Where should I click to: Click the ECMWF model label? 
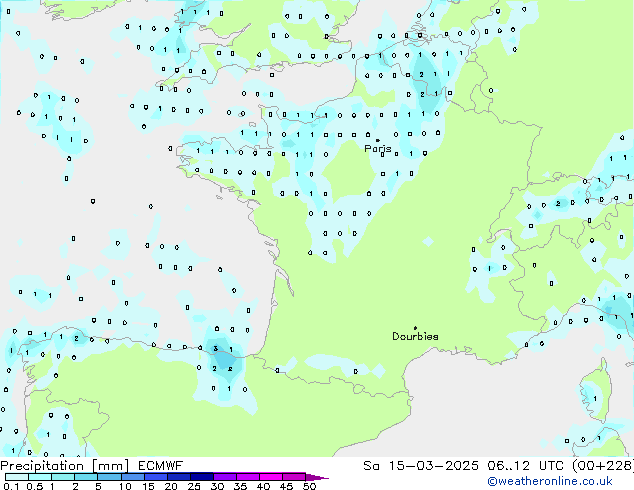(x=161, y=466)
